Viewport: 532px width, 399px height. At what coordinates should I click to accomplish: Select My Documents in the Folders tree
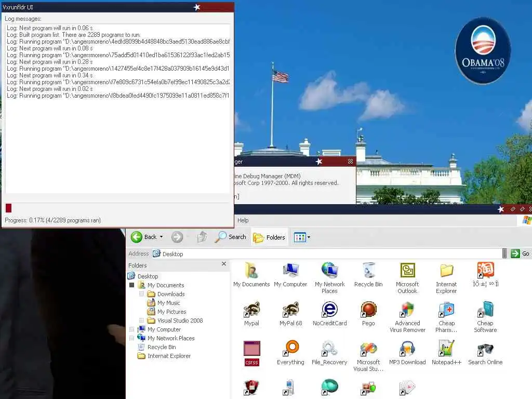point(166,285)
